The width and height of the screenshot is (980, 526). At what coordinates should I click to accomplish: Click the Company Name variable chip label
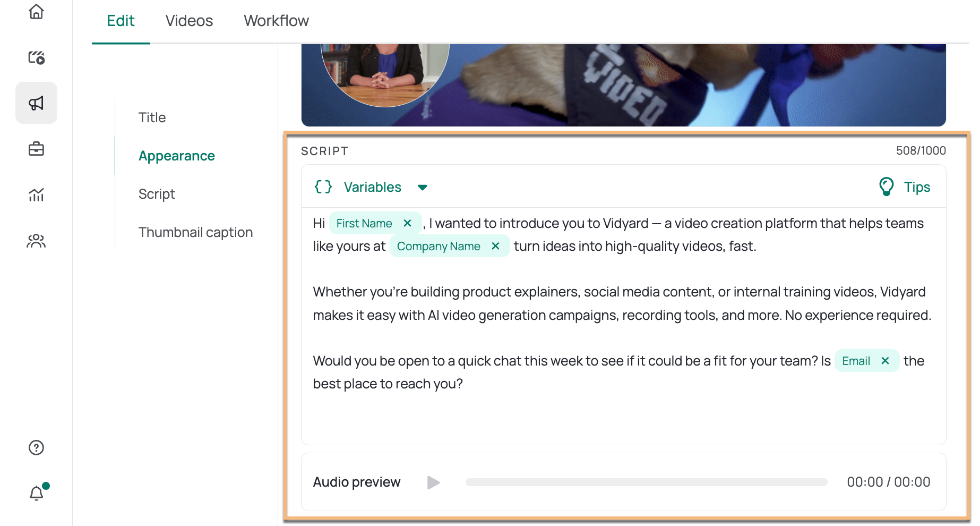pos(439,246)
